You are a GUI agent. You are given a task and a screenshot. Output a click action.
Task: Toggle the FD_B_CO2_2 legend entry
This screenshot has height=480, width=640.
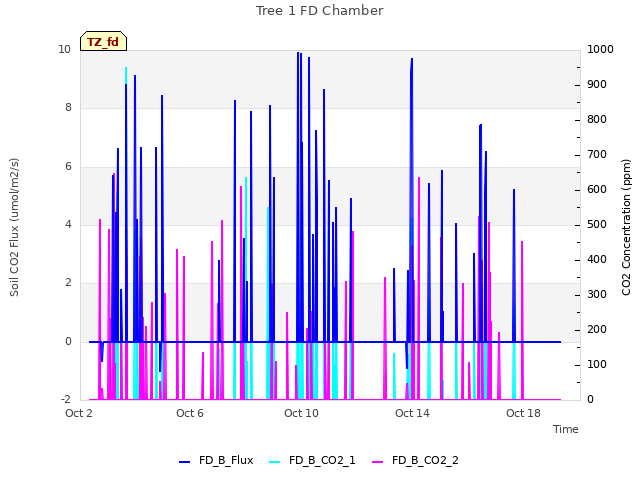coord(415,460)
